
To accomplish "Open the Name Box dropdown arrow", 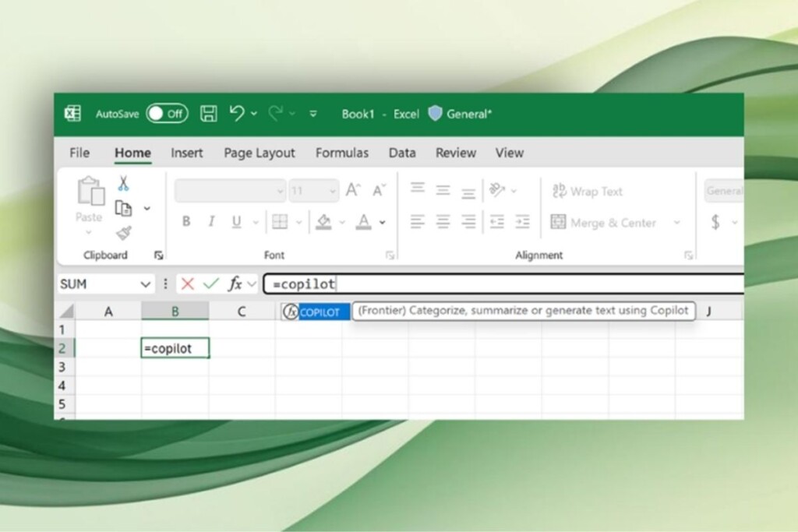I will click(146, 284).
